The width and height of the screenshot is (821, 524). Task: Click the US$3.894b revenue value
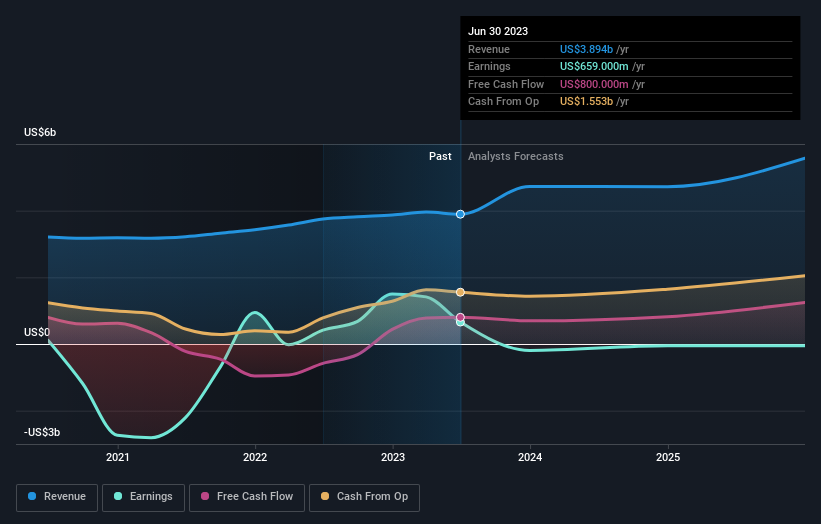(x=586, y=49)
